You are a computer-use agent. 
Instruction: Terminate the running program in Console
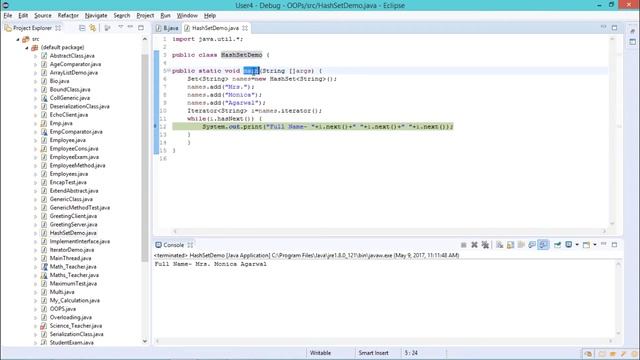click(x=464, y=245)
